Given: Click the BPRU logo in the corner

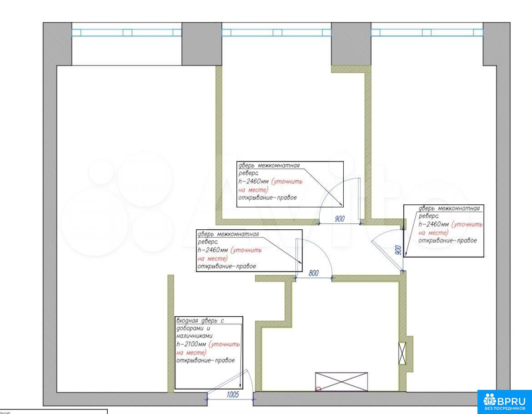Looking at the screenshot, I should pyautogui.click(x=504, y=402).
